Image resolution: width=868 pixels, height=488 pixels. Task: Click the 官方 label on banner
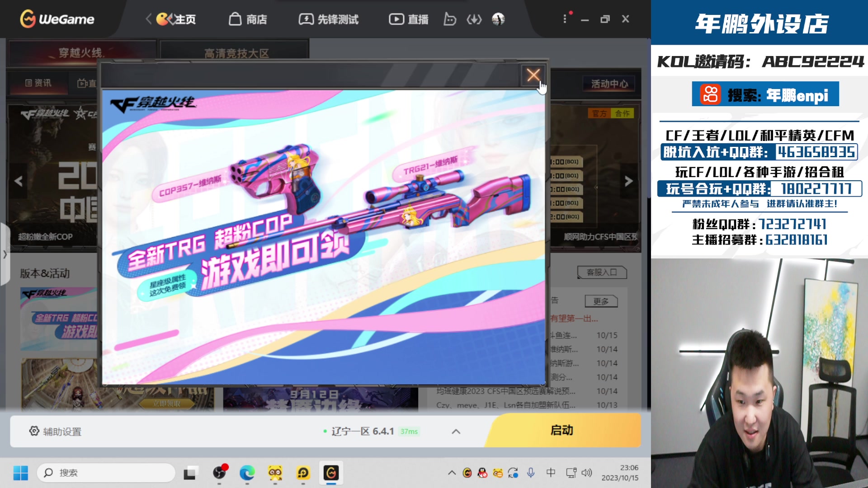599,113
